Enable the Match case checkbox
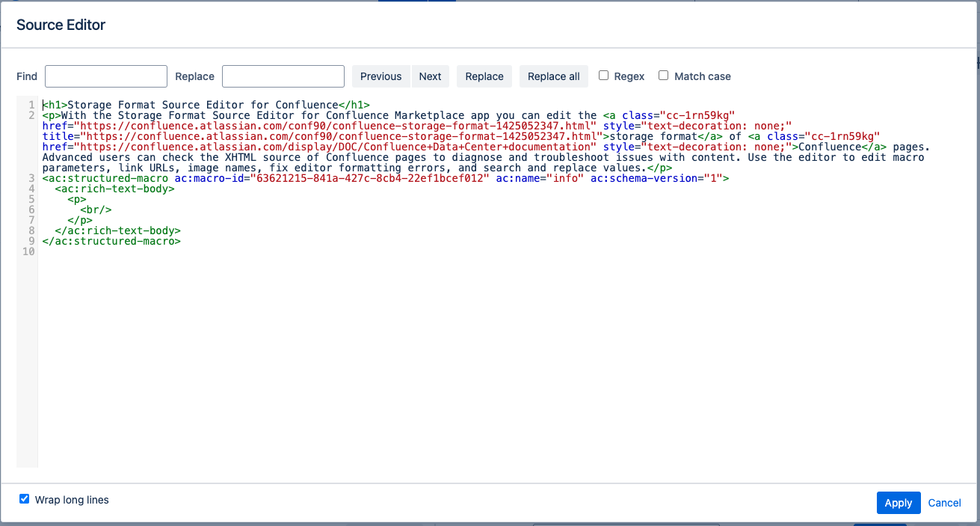 (664, 76)
